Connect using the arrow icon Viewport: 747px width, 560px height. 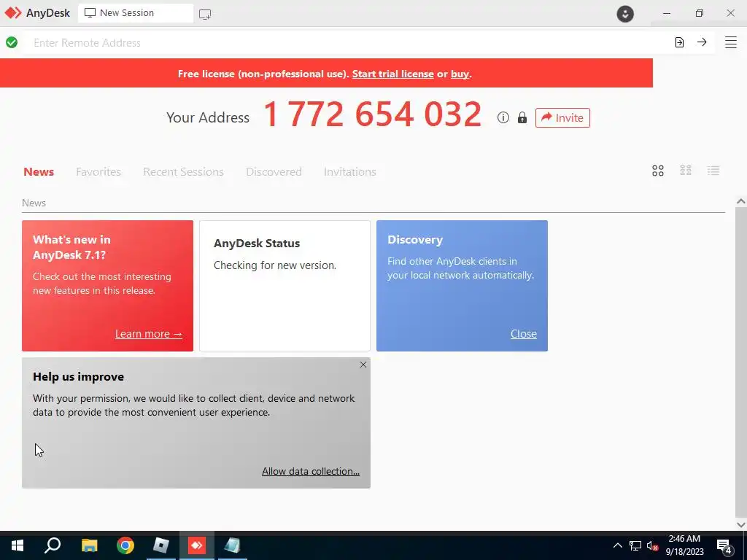click(x=702, y=42)
